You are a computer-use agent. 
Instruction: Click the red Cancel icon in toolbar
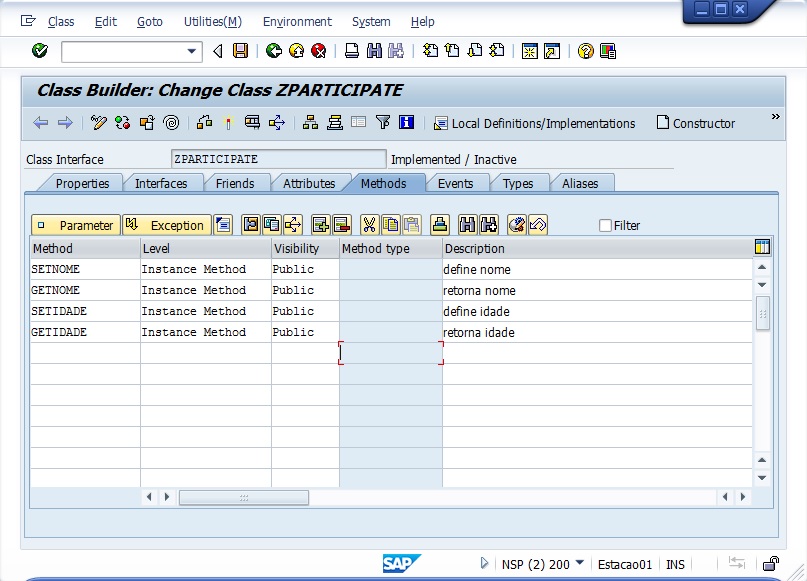click(x=318, y=51)
